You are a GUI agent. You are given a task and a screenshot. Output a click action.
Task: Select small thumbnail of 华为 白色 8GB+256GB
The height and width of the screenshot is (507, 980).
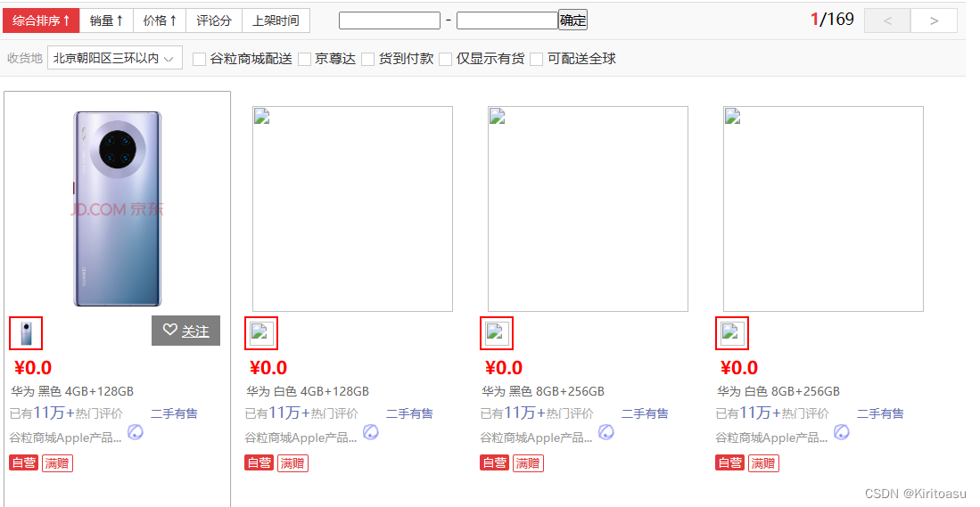(x=732, y=332)
